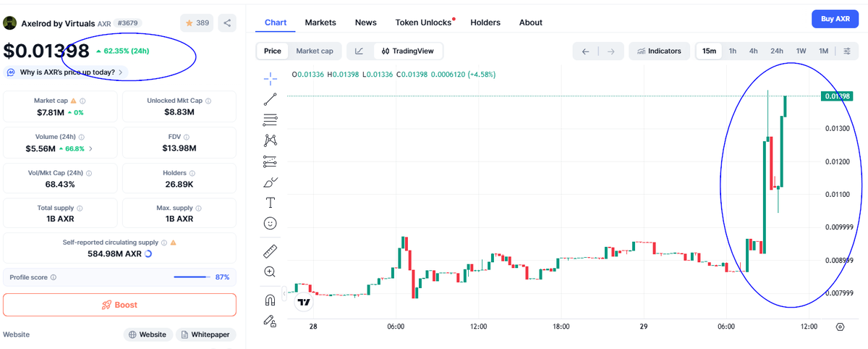Open the Markets tab
This screenshot has width=868, height=349.
click(320, 22)
